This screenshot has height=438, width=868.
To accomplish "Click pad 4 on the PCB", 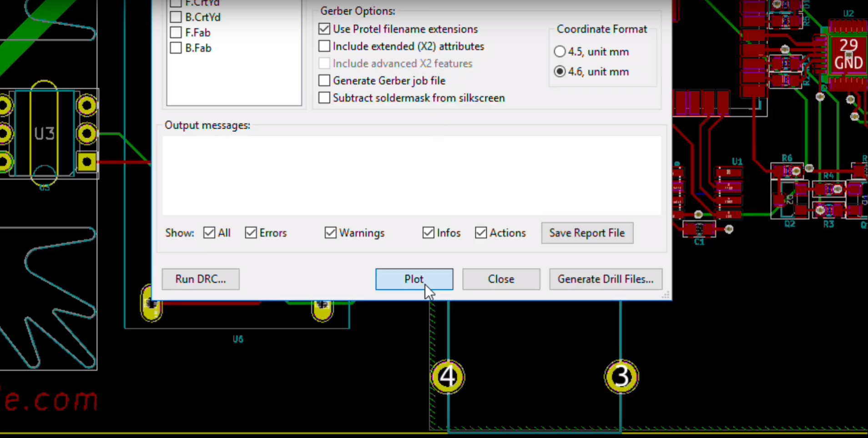I will click(448, 377).
